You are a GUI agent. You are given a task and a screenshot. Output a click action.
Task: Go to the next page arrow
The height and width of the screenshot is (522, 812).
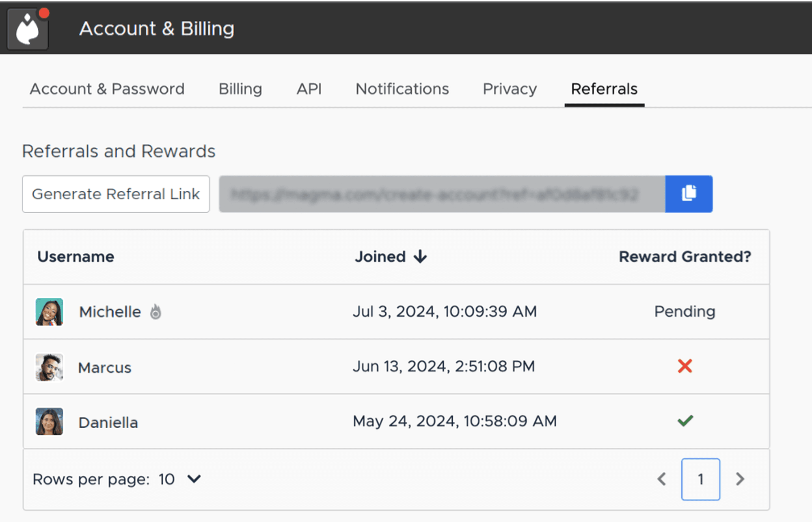(740, 479)
